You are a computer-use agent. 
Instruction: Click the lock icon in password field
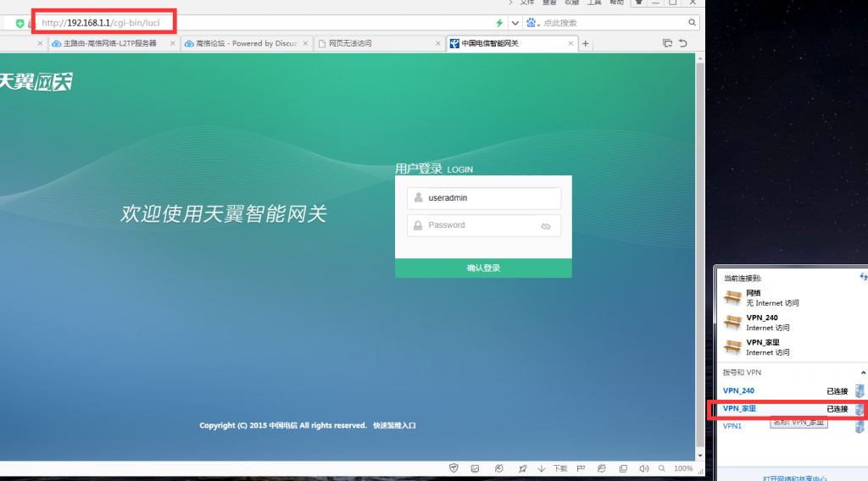click(418, 225)
